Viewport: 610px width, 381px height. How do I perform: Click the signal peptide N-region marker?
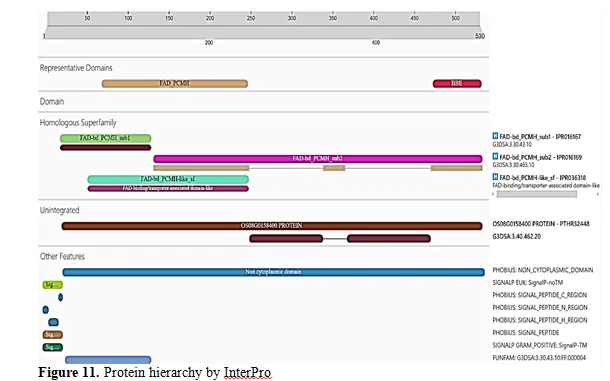tap(46, 310)
